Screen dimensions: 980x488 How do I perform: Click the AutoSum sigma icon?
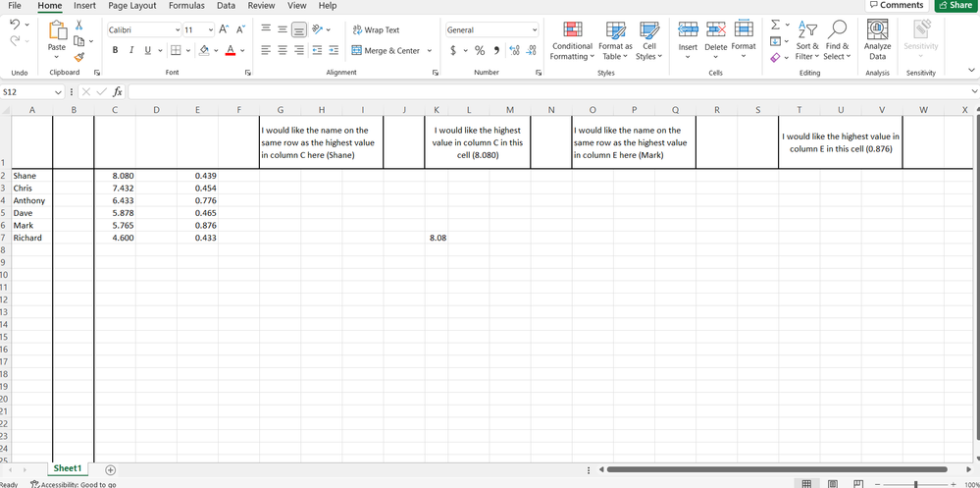(x=775, y=25)
